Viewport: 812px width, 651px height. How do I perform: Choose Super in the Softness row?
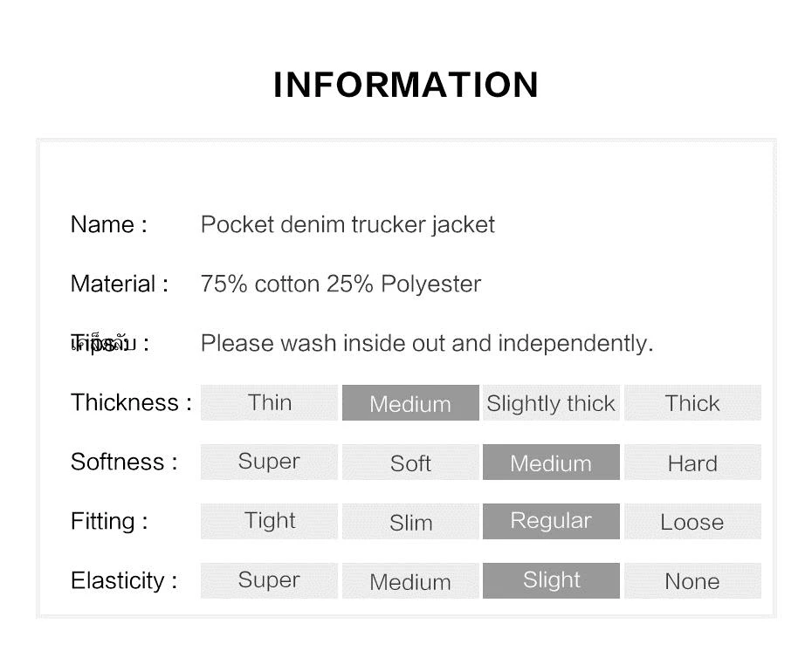click(x=269, y=463)
